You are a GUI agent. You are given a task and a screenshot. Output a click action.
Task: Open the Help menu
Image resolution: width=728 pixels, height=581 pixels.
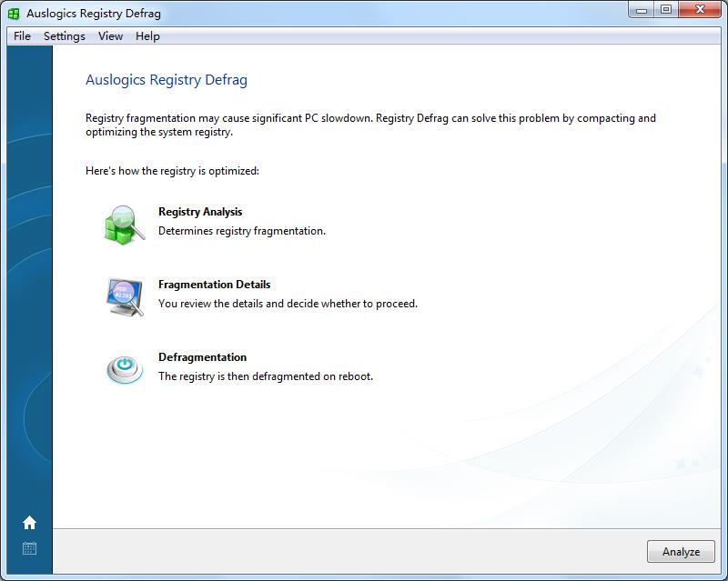(x=147, y=36)
